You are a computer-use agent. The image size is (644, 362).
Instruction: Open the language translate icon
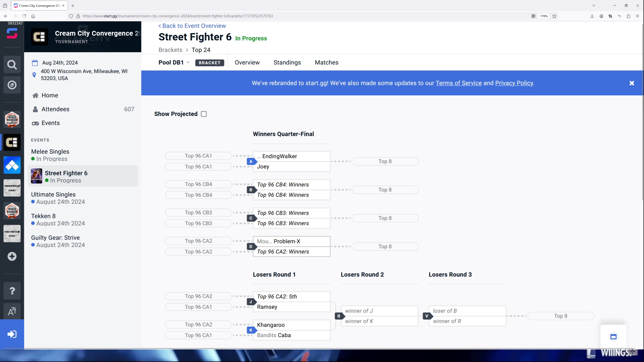click(x=12, y=311)
